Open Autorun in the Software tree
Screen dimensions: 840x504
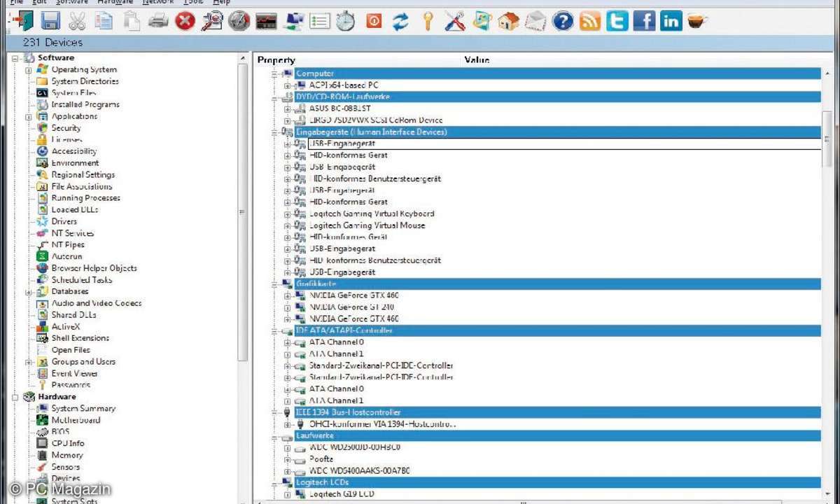pyautogui.click(x=67, y=257)
